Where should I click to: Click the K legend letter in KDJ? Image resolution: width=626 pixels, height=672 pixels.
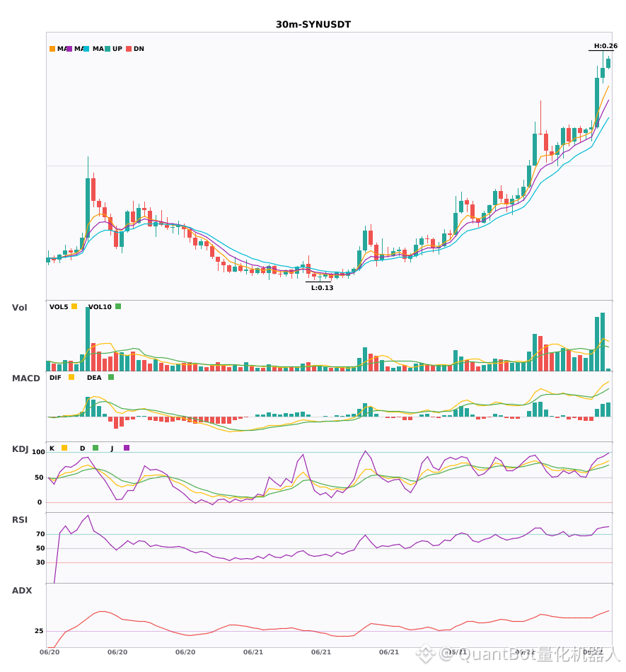[x=52, y=448]
